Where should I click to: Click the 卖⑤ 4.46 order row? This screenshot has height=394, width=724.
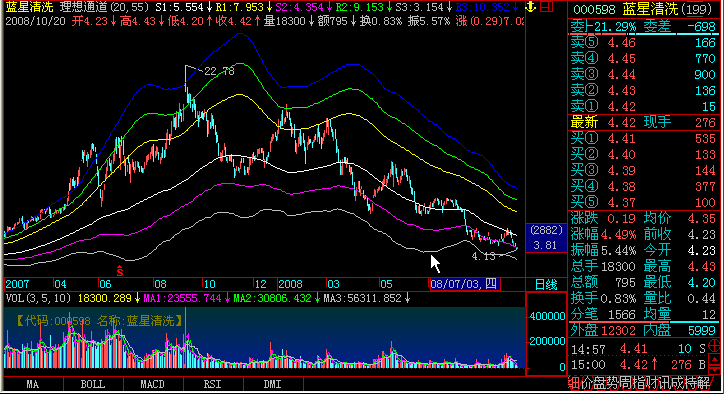(x=643, y=43)
